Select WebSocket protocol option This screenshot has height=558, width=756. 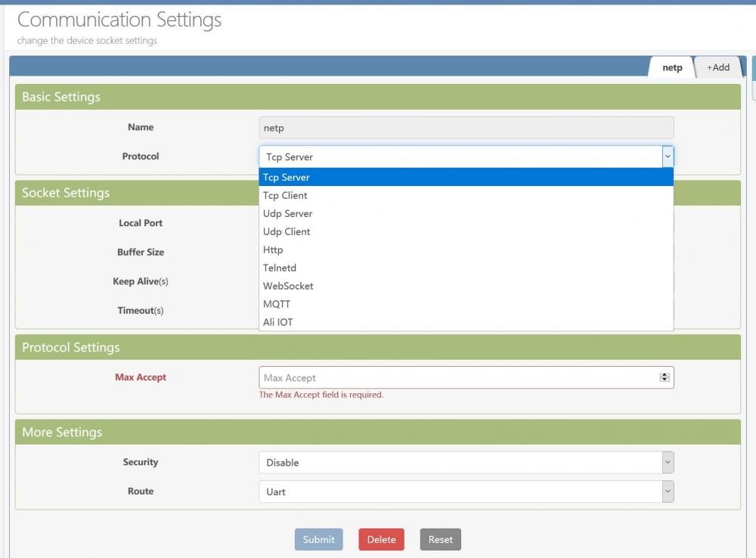tap(466, 286)
